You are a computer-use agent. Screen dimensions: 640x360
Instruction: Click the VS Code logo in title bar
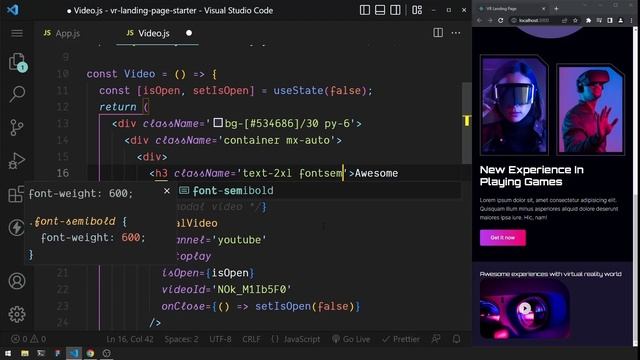pyautogui.click(x=13, y=9)
